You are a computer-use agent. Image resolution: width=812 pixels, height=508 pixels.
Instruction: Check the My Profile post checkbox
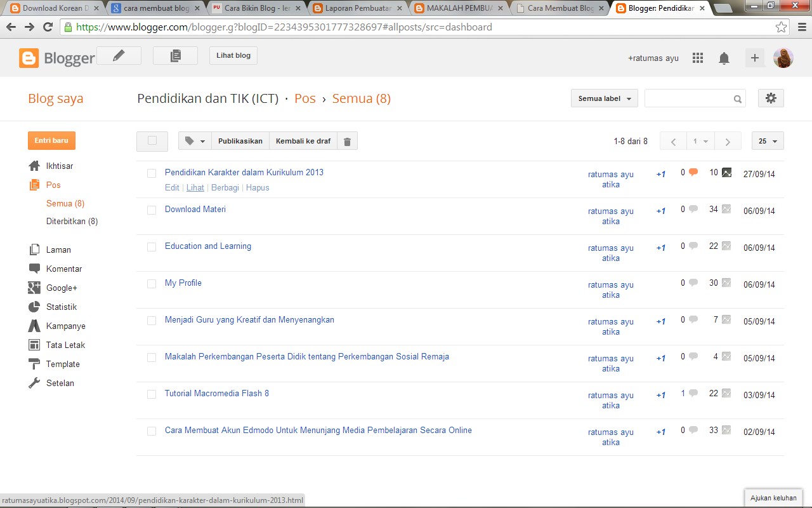pyautogui.click(x=152, y=284)
